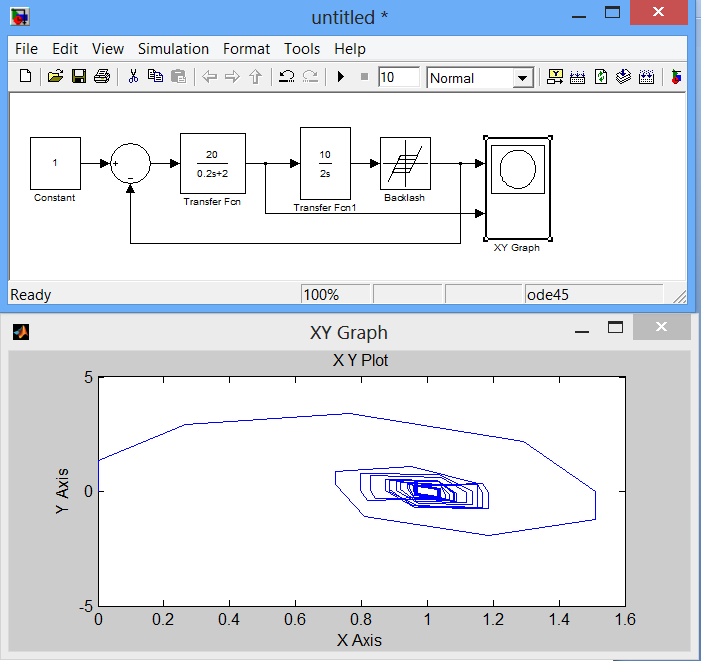This screenshot has height=661, width=701.
Task: Redo the last undone action
Action: click(310, 77)
